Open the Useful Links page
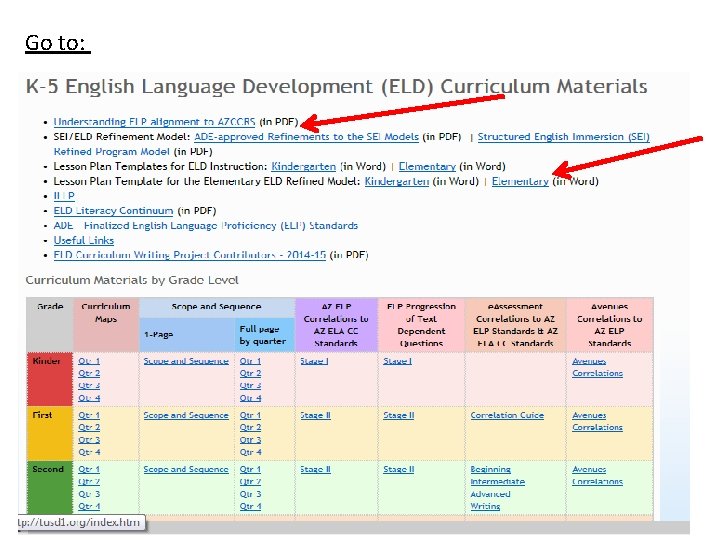 point(84,240)
